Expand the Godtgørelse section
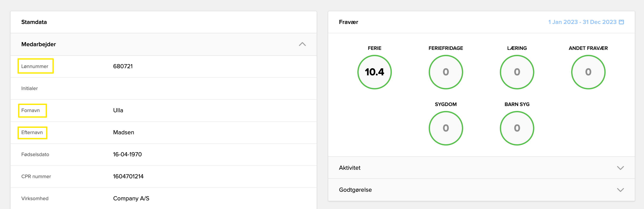The height and width of the screenshot is (209, 644). pos(620,190)
